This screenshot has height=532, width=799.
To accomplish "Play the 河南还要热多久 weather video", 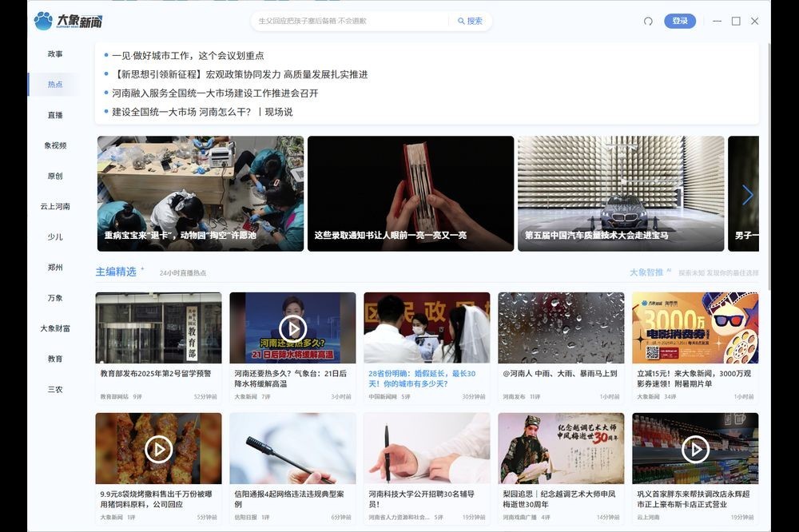I will tap(292, 328).
